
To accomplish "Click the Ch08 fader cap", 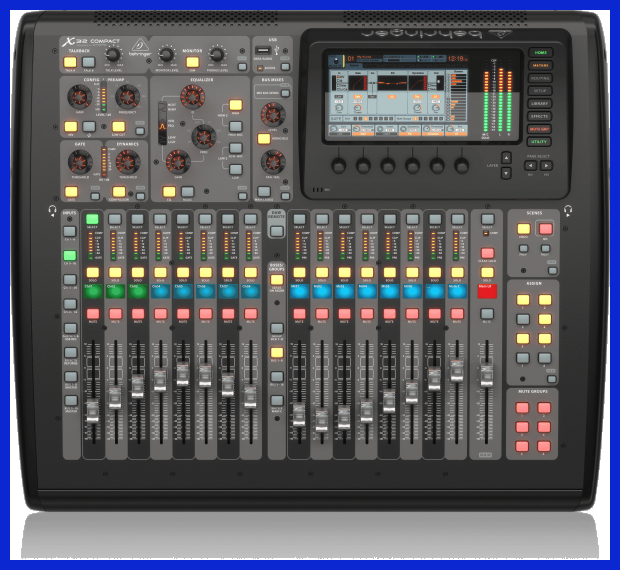I will (250, 396).
